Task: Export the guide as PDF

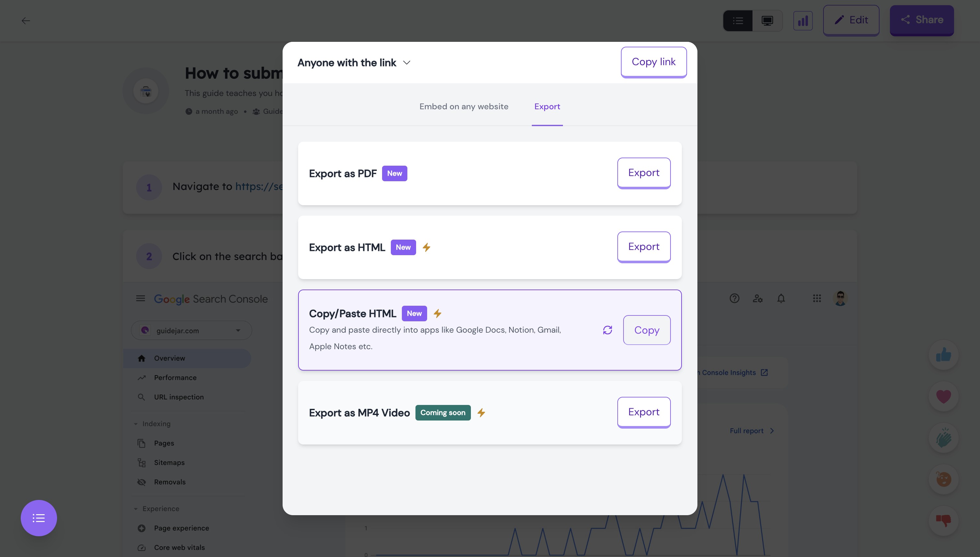Action: (x=644, y=172)
